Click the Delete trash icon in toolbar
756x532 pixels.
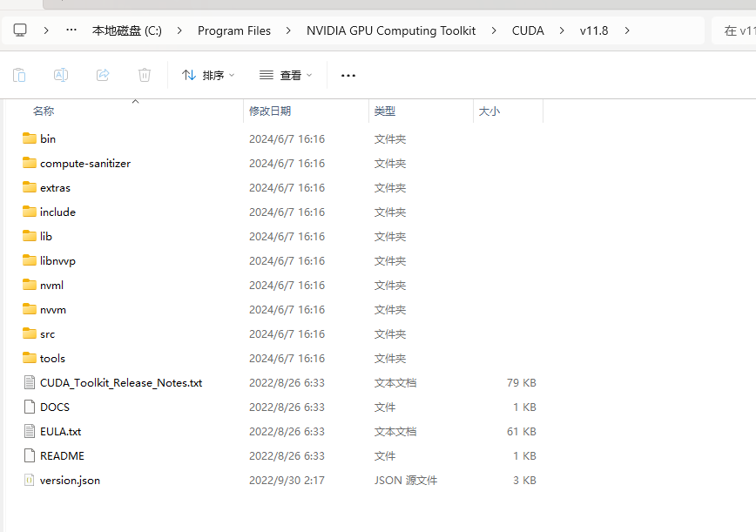[x=145, y=75]
